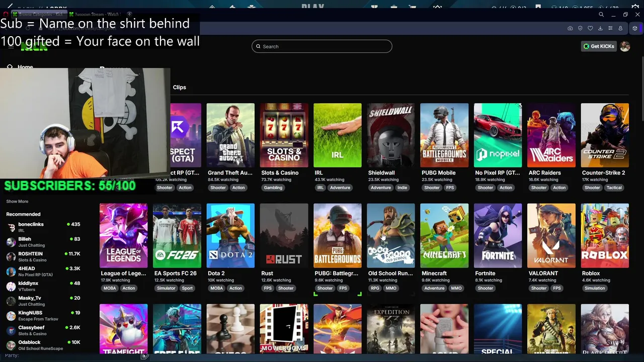
Task: Open the Expedition 33 category thumbnail
Action: point(391,329)
